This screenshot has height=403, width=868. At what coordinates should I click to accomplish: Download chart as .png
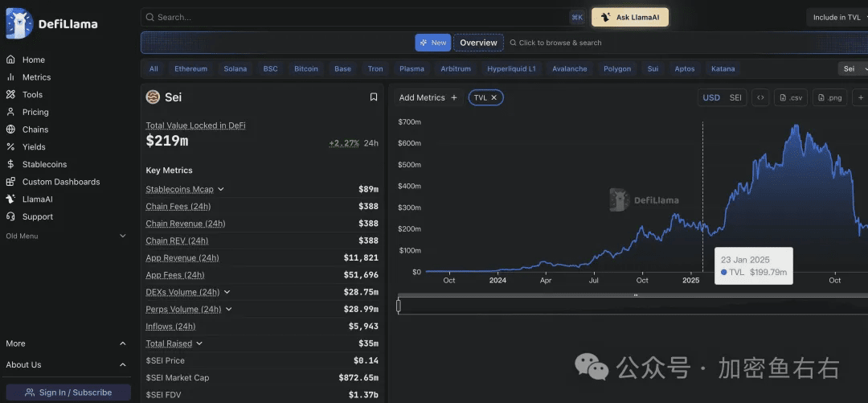(x=829, y=97)
